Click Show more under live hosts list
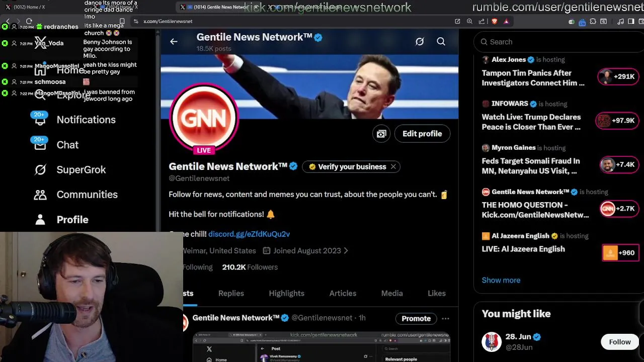This screenshot has width=644, height=362. (501, 280)
